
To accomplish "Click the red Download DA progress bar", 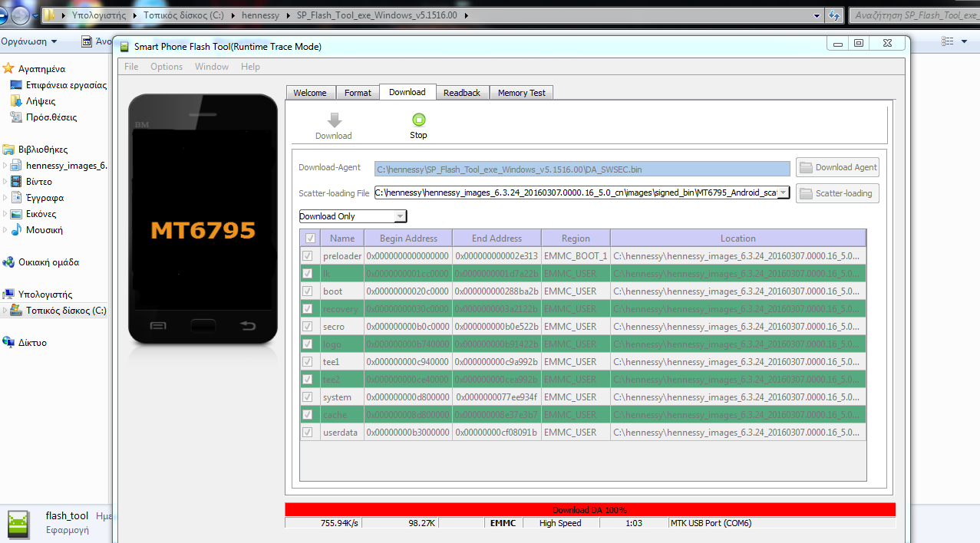I will (589, 510).
